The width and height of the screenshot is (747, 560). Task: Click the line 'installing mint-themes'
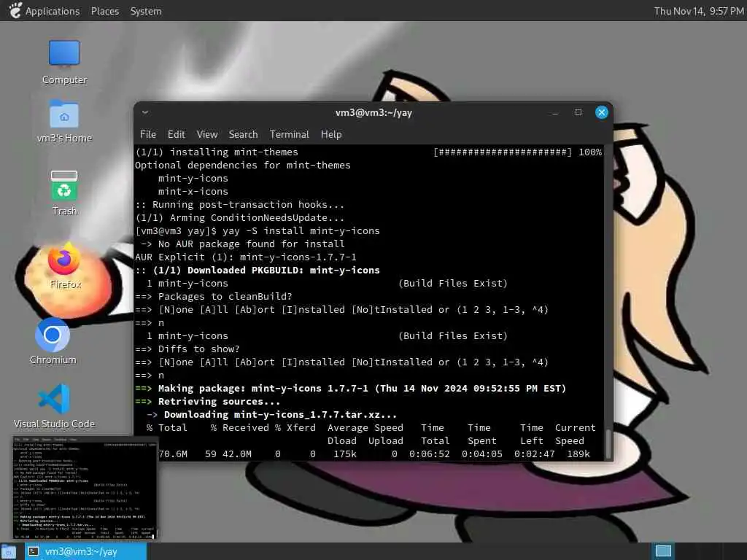[x=217, y=152]
